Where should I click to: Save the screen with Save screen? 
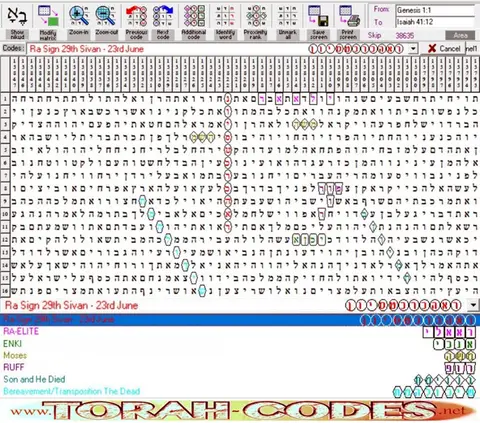[x=318, y=22]
